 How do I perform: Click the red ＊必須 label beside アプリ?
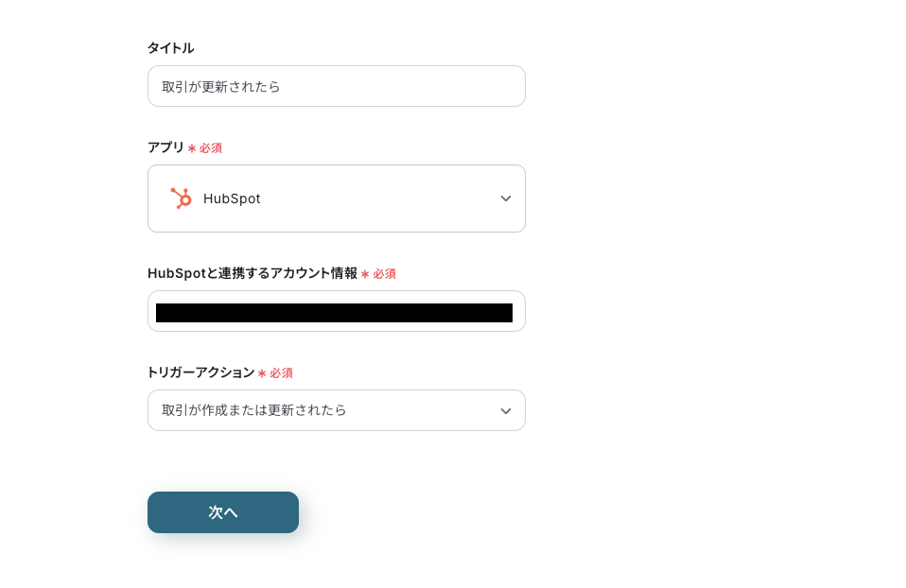point(205,148)
